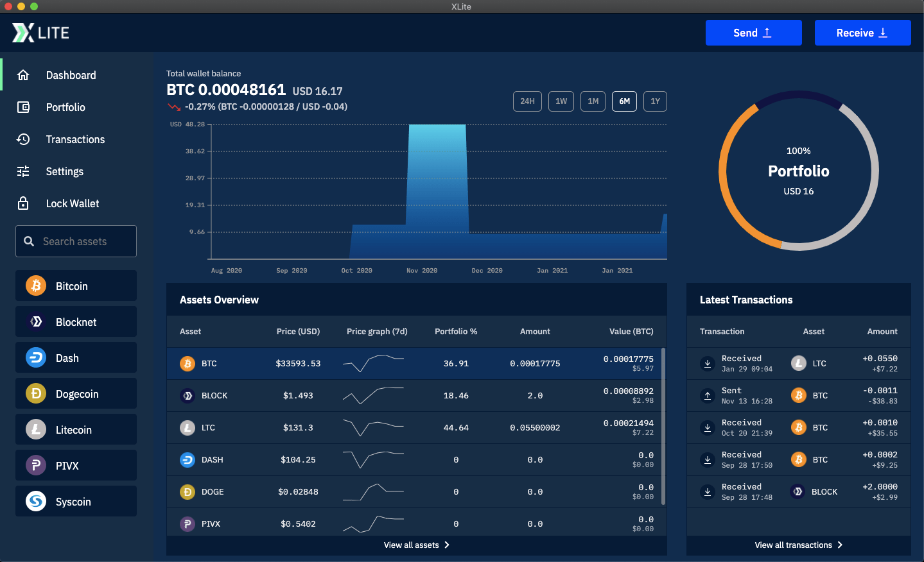This screenshot has height=562, width=924.
Task: Click the Settings sliders icon
Action: coord(23,171)
